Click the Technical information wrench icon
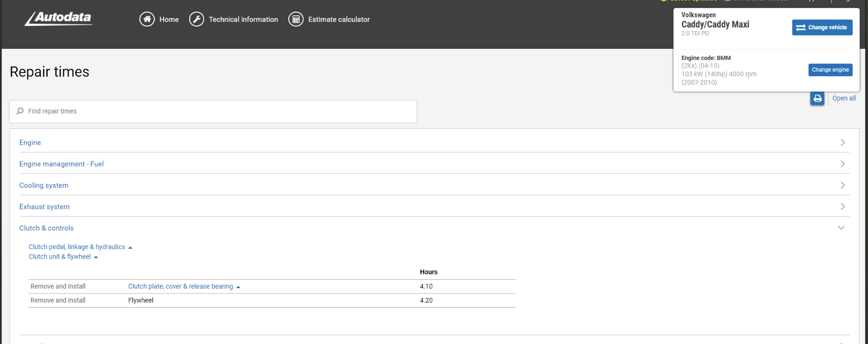The image size is (868, 344). (196, 19)
